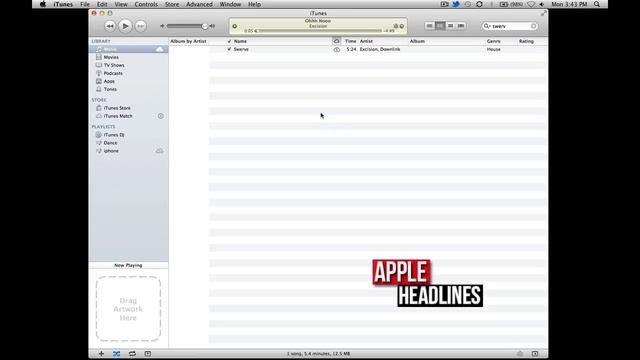
Task: Click the high-volume speaker icon
Action: pyautogui.click(x=212, y=26)
